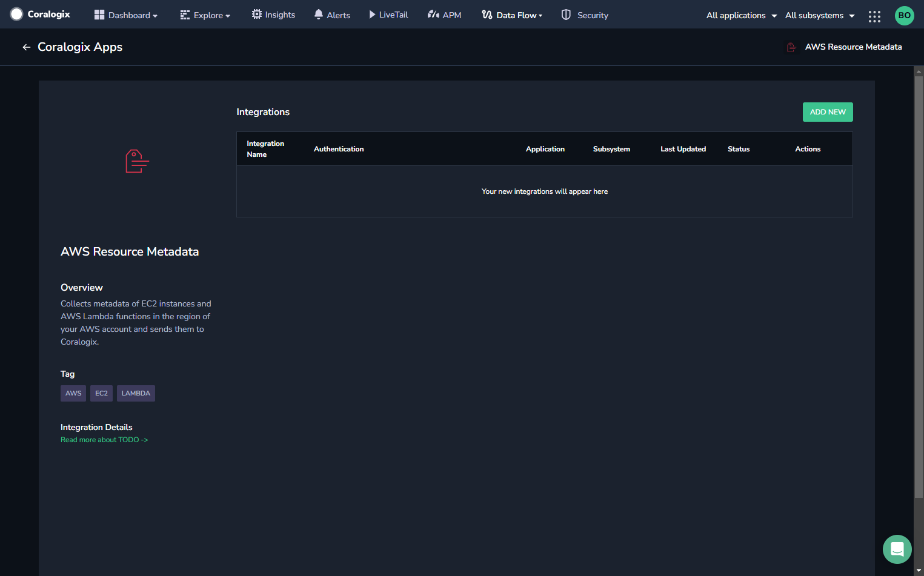The image size is (924, 576).
Task: Go to Insights
Action: click(x=273, y=15)
